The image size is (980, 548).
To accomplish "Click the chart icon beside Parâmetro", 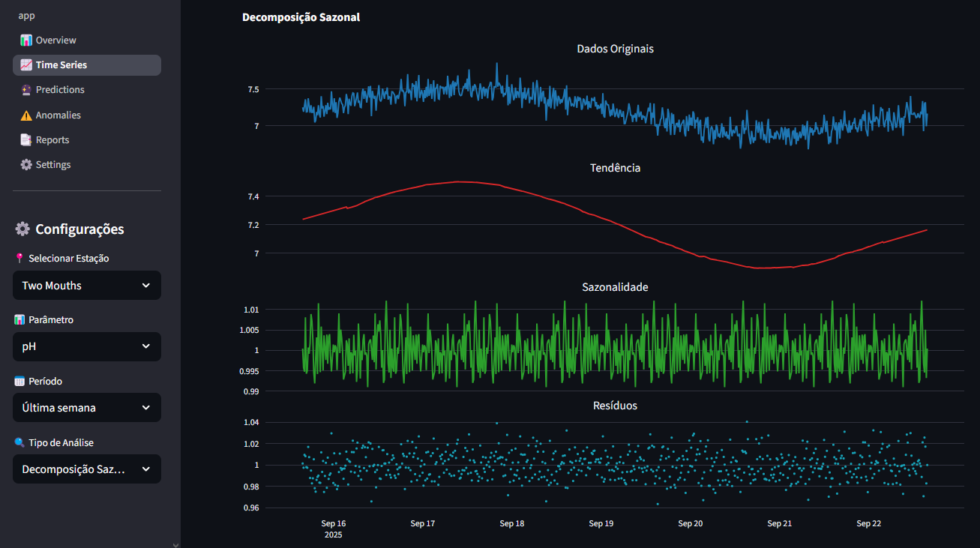I will [x=19, y=319].
